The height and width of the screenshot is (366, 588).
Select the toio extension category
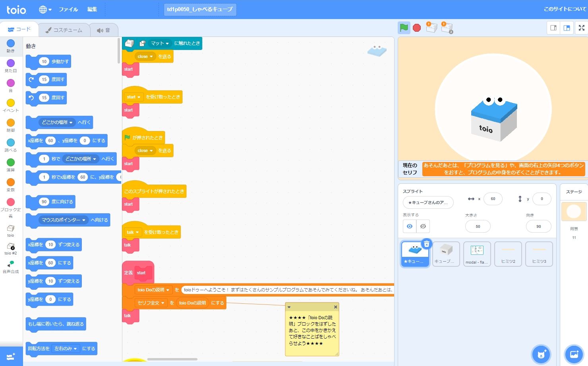11,231
